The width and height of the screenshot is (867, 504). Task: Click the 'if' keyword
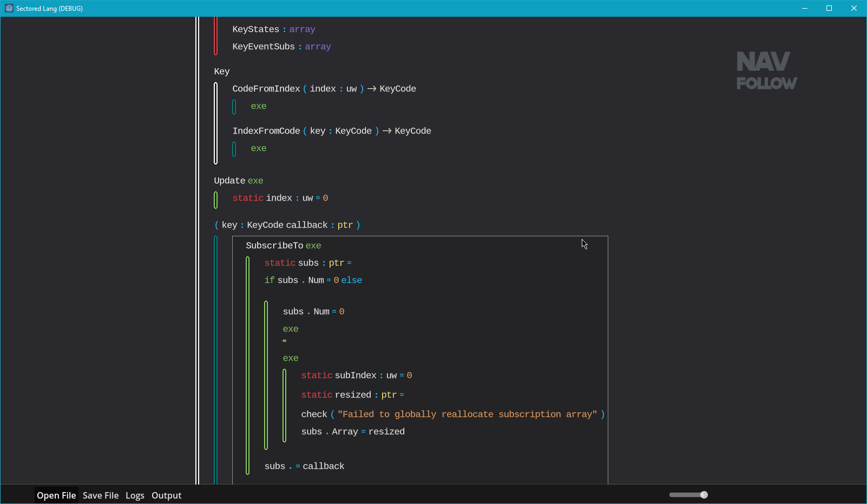270,280
